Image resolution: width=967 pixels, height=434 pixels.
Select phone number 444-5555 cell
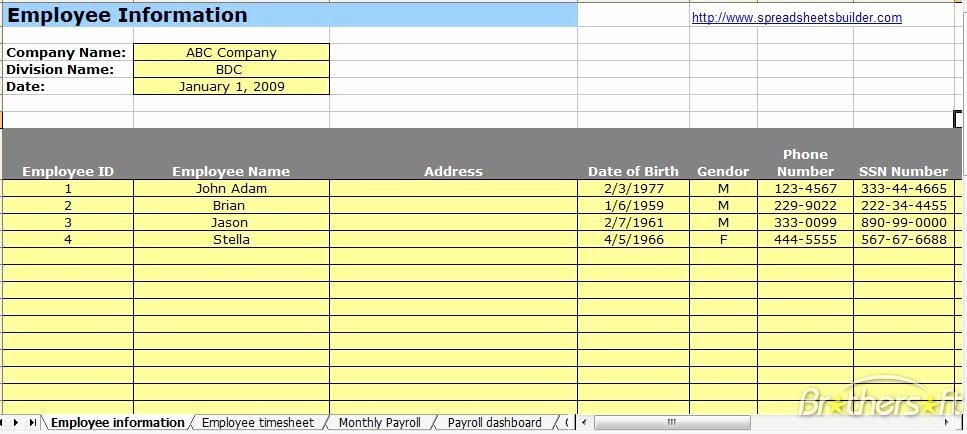pos(805,239)
